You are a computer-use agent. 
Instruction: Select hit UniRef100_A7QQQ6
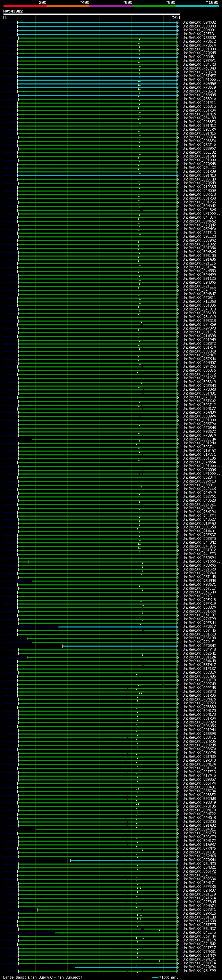pos(199,470)
